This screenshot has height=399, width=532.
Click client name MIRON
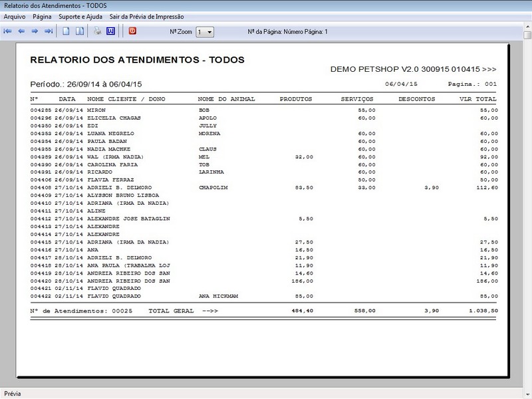click(96, 110)
